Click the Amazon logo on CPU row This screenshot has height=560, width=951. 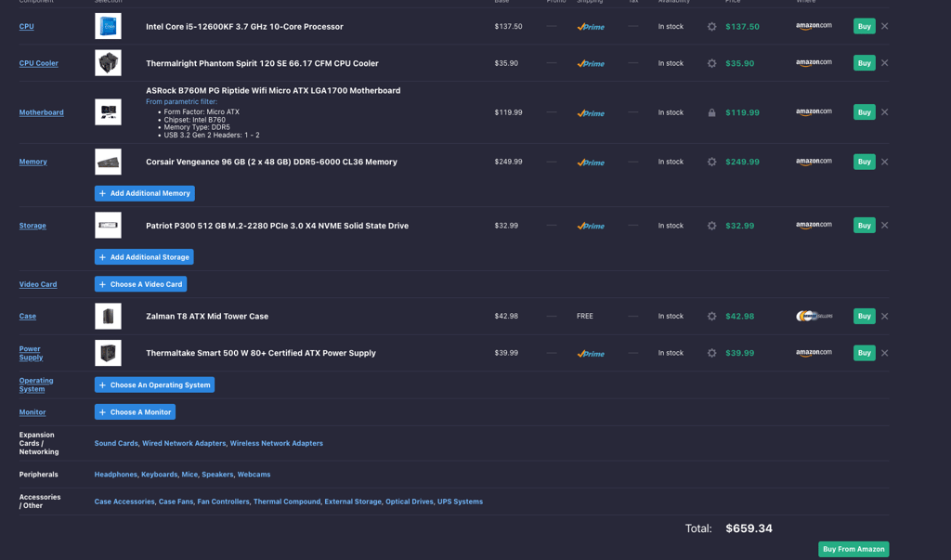click(x=814, y=26)
